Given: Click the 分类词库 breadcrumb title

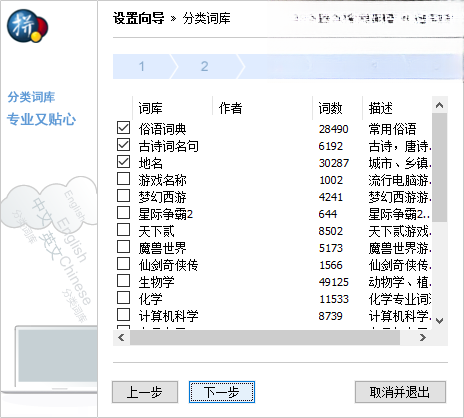Looking at the screenshot, I should coord(206,18).
